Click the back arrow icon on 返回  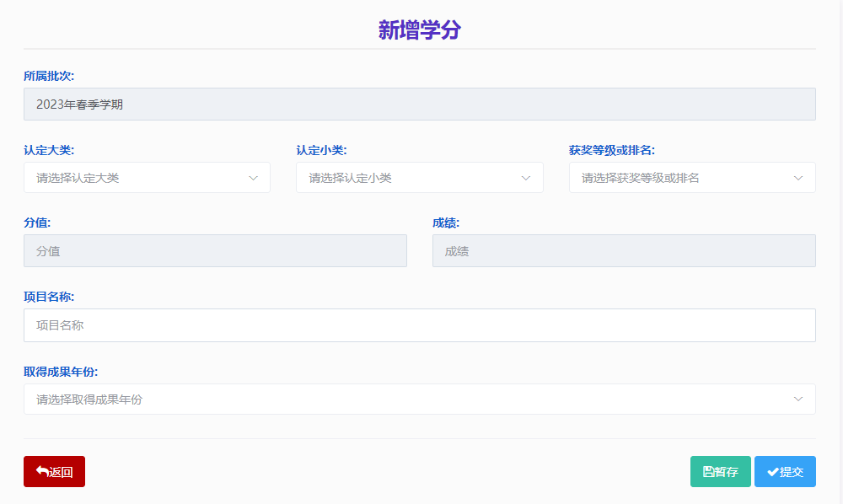point(42,472)
